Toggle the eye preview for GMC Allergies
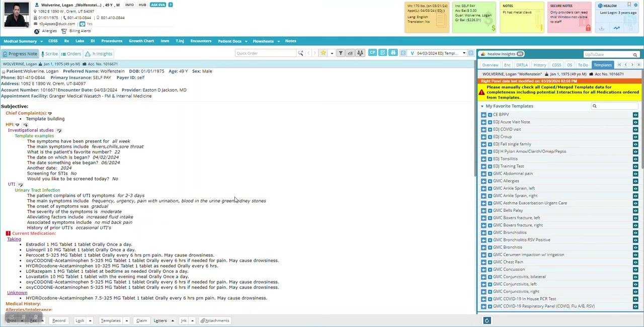The width and height of the screenshot is (644, 327). (x=635, y=181)
